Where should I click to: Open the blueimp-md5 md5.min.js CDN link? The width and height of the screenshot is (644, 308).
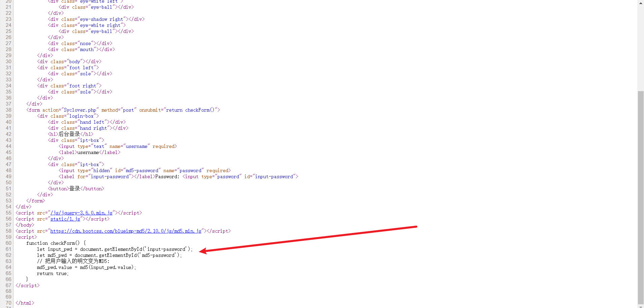tap(126, 231)
